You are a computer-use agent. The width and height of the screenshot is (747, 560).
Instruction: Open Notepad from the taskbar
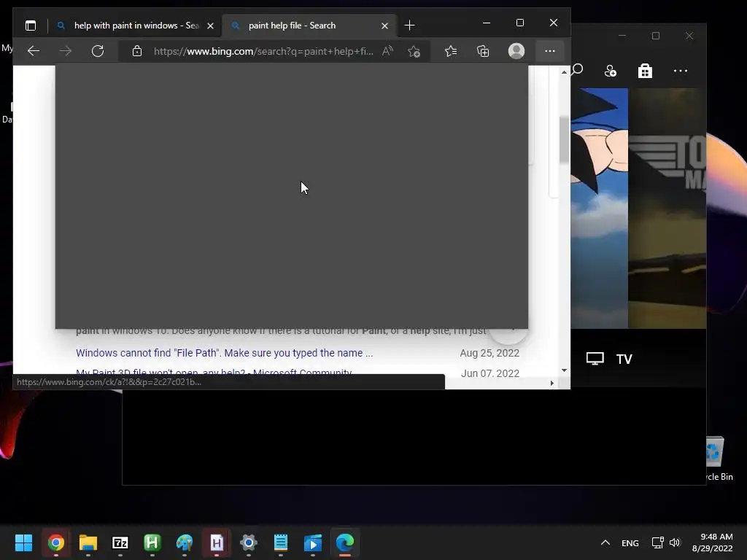(281, 542)
